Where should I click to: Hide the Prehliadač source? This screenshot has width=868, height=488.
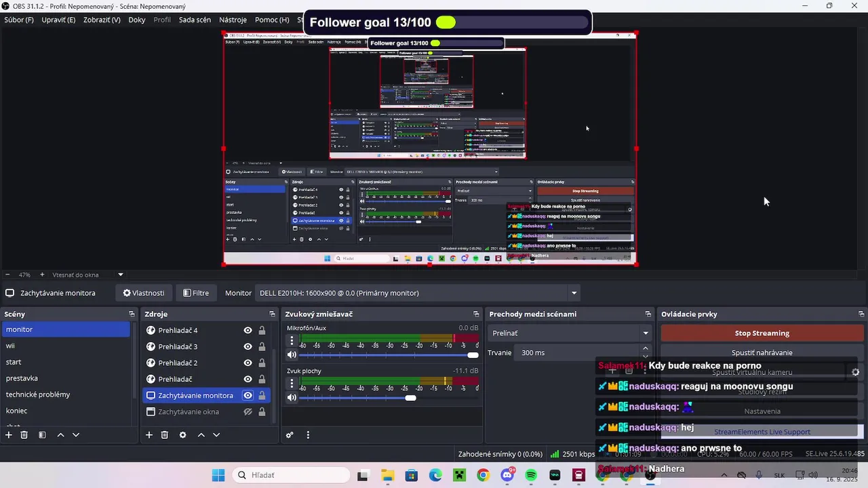point(248,379)
